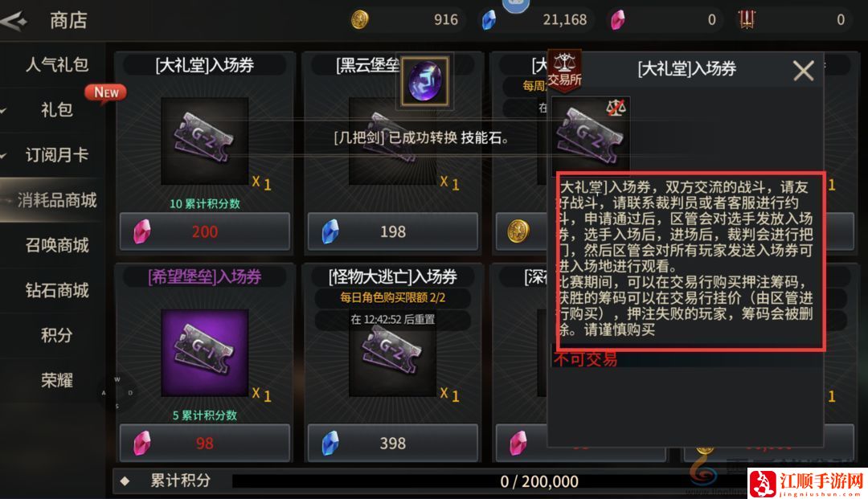
Task: Tap the red banner currency icon
Action: (x=747, y=19)
